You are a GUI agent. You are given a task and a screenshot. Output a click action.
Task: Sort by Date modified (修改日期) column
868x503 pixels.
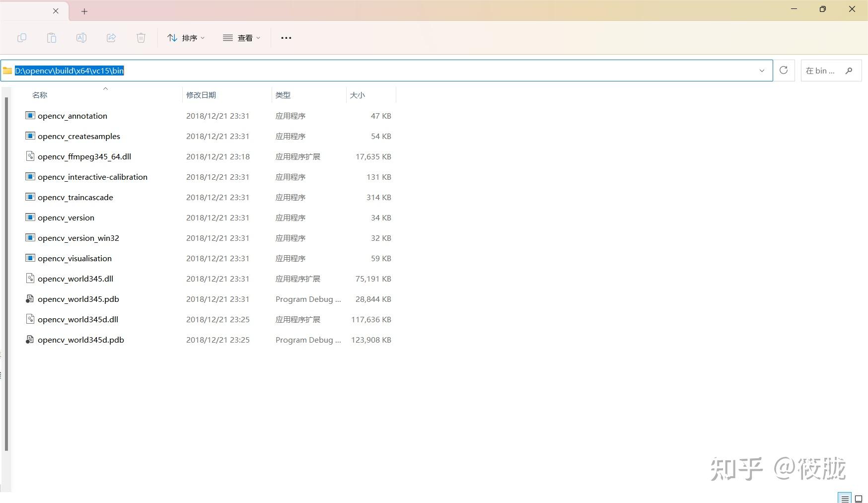point(201,95)
